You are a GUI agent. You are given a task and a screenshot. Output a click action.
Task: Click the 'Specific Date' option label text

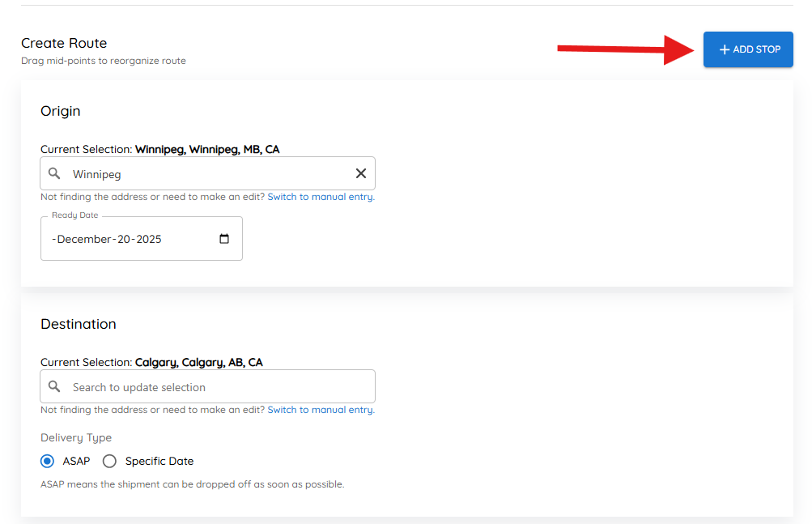(159, 462)
